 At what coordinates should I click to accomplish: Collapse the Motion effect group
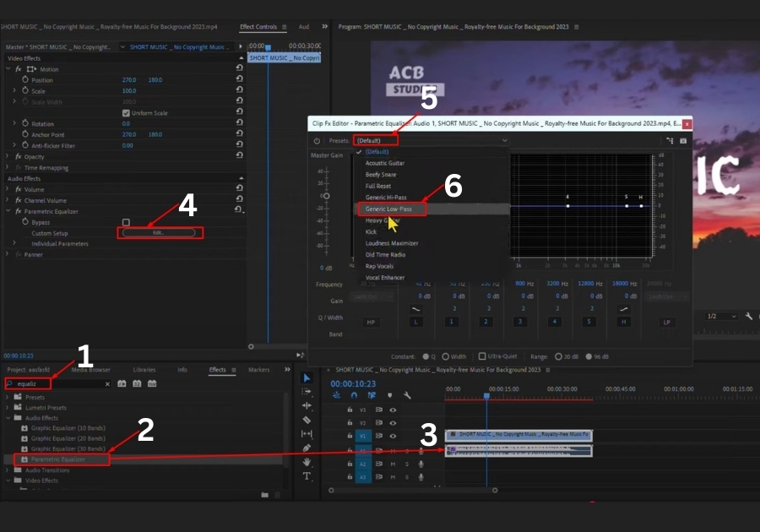coord(8,68)
